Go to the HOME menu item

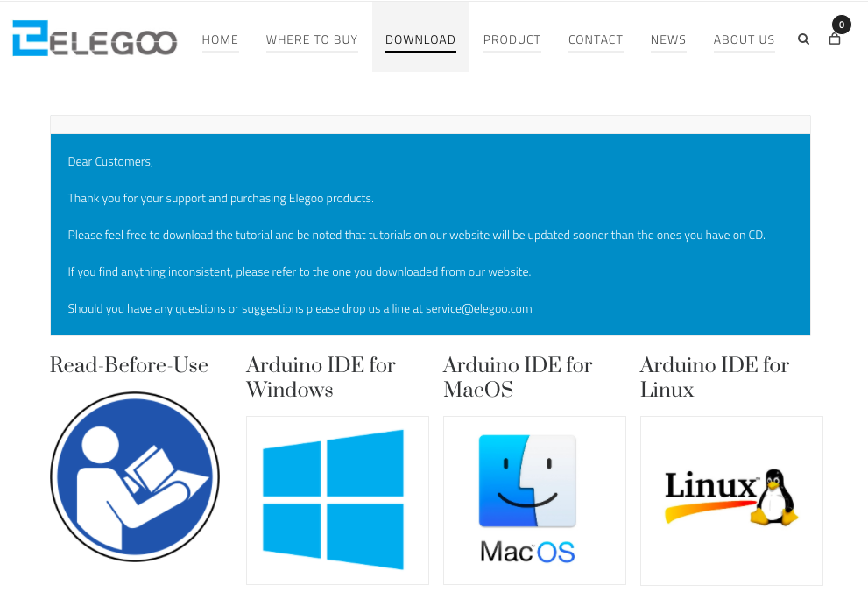221,40
